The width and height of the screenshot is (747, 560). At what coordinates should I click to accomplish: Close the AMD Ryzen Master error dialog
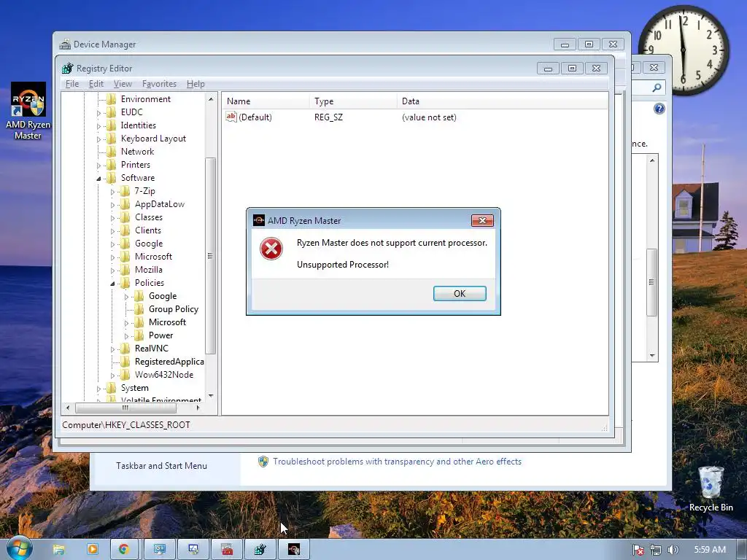(x=482, y=220)
